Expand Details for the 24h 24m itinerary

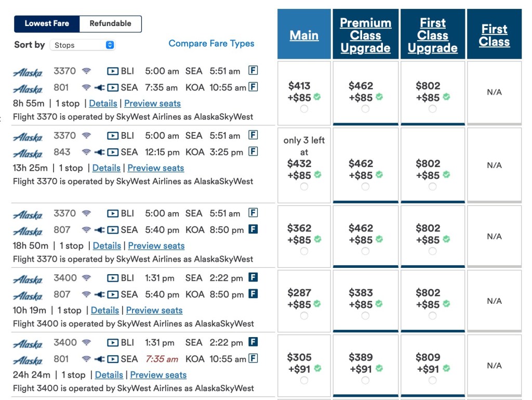tap(109, 375)
